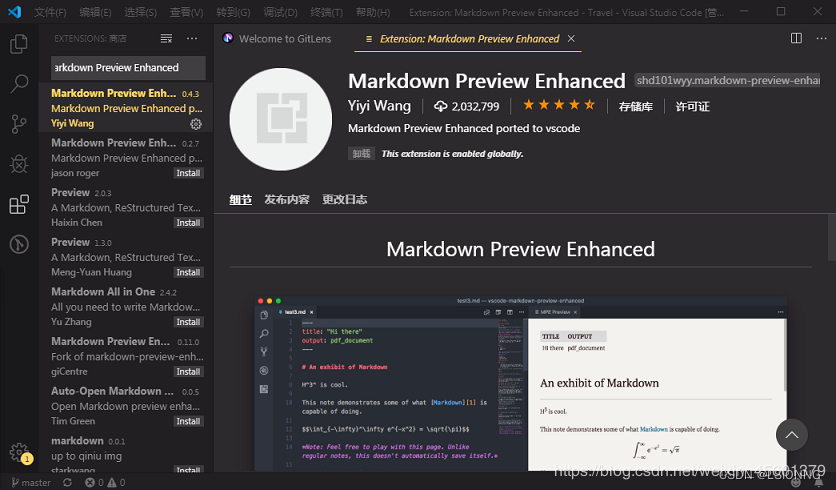Click the scroll-to-top round arrow button
The height and width of the screenshot is (490, 836).
792,435
